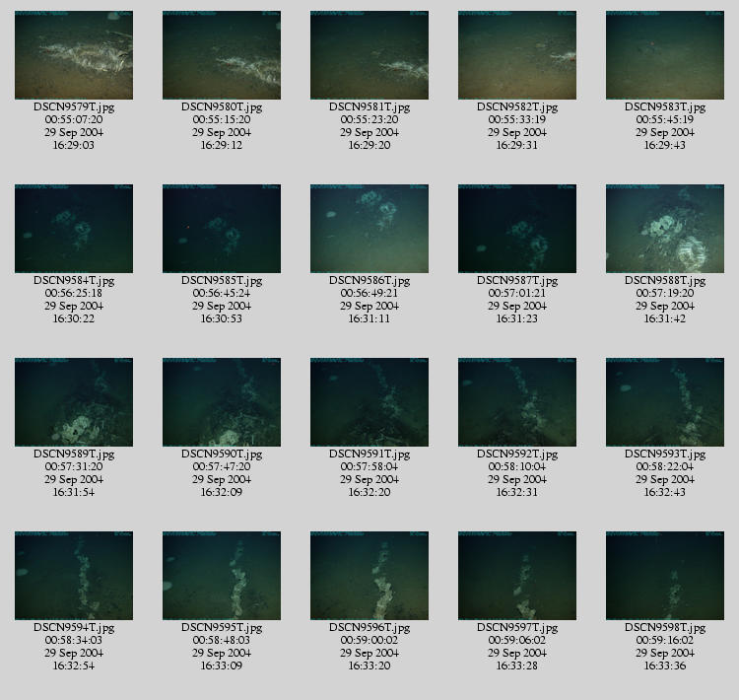This screenshot has height=700, width=739.
Task: Click the DSCN9596T.jpg file name
Action: 369,628
